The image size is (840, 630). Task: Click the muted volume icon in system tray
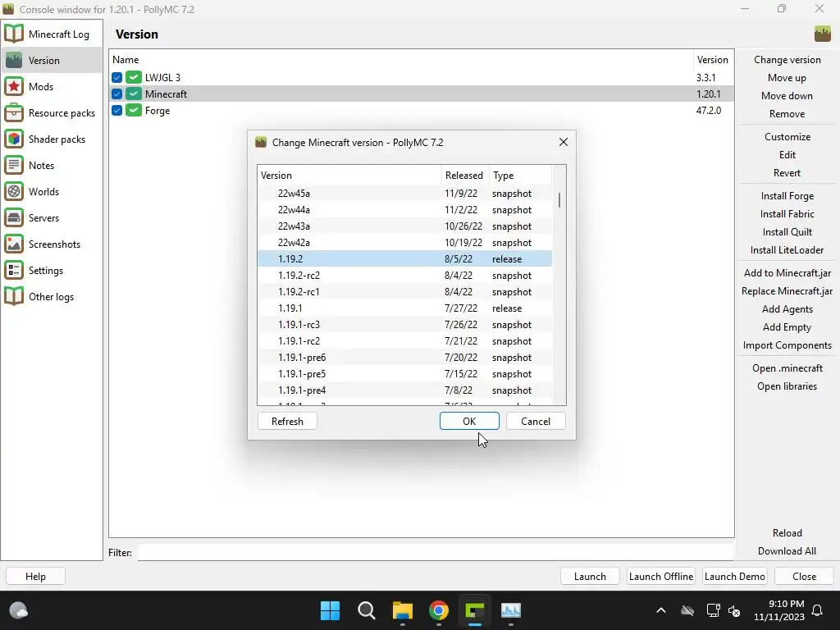(734, 610)
